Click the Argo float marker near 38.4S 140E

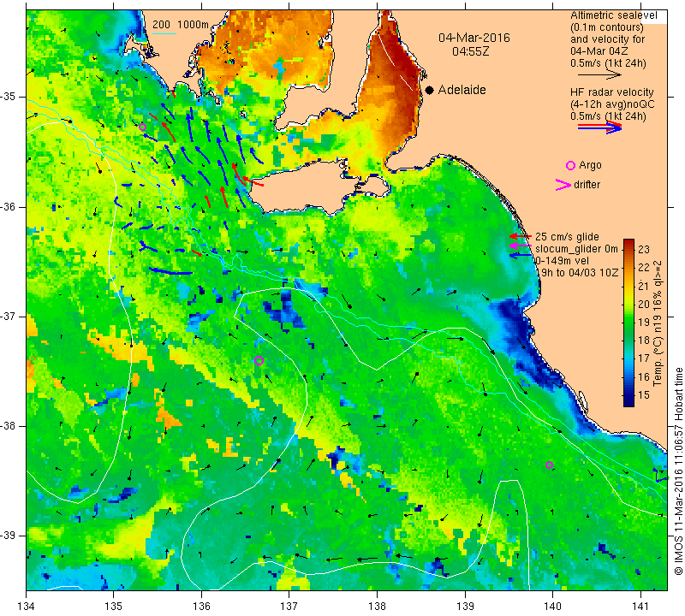coord(549,465)
